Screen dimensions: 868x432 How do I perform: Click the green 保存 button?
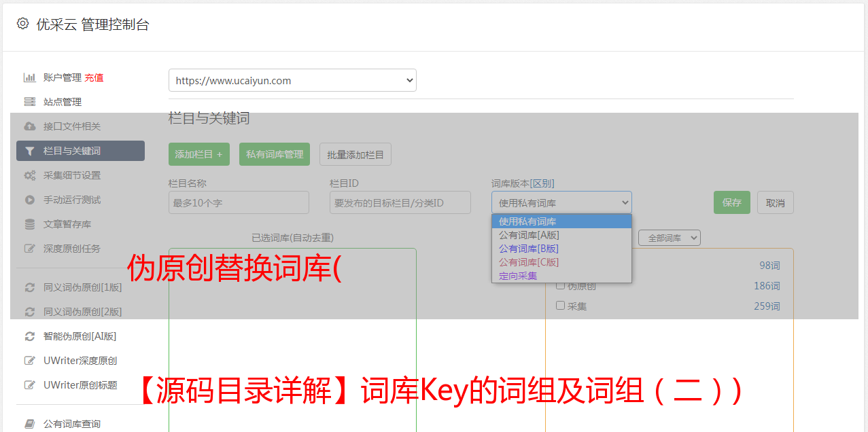732,202
